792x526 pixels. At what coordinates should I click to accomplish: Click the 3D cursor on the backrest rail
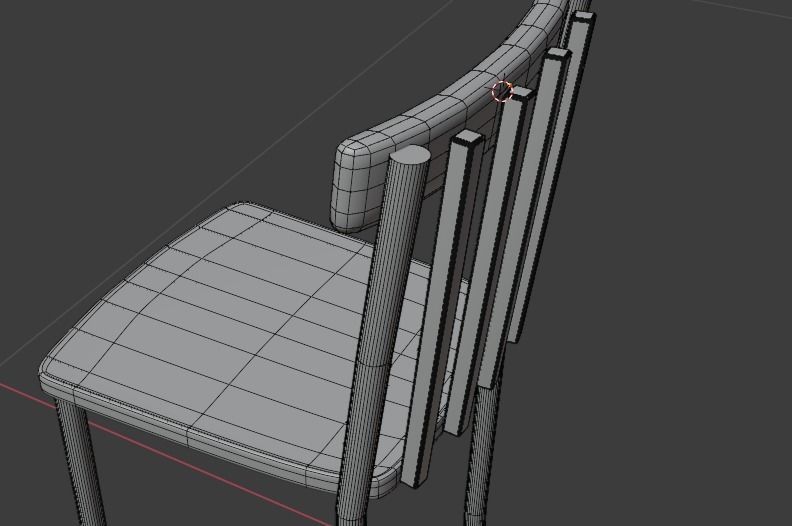pyautogui.click(x=502, y=91)
